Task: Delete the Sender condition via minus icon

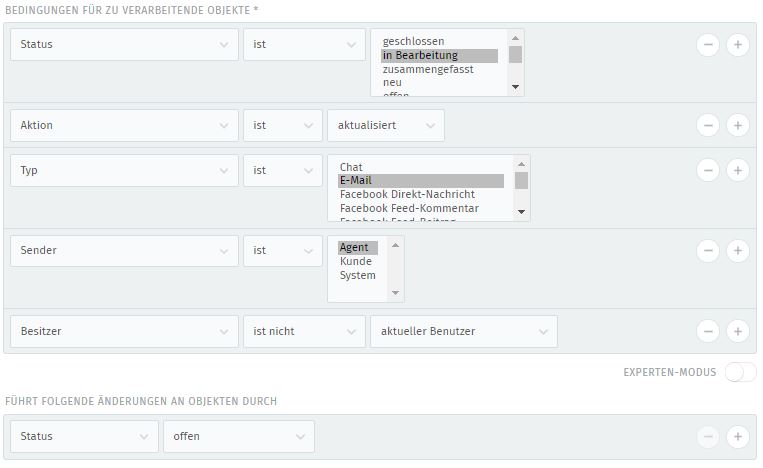Action: coord(708,251)
